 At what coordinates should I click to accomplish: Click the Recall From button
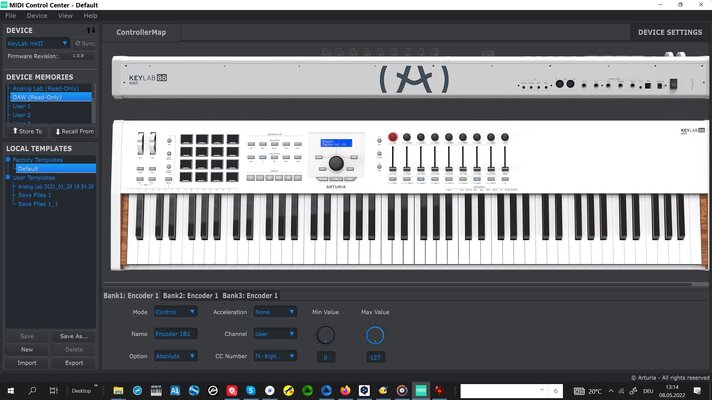pos(74,131)
